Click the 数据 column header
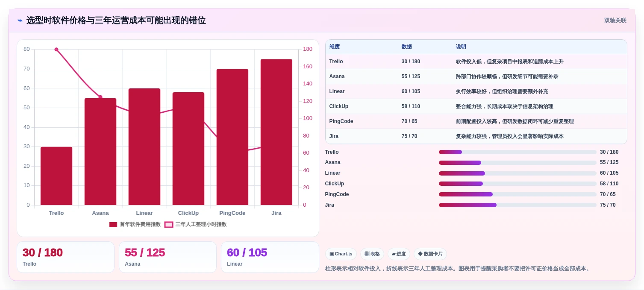The width and height of the screenshot is (644, 290). pos(407,47)
